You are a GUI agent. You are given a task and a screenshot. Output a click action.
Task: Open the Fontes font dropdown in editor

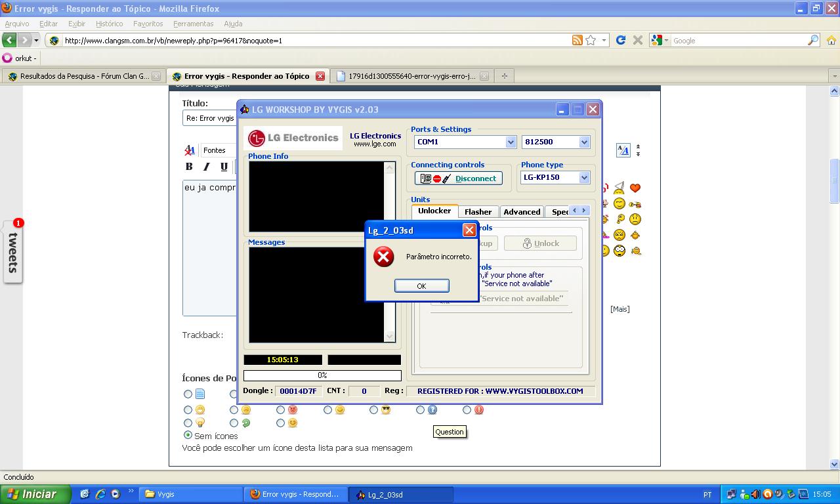pos(219,150)
